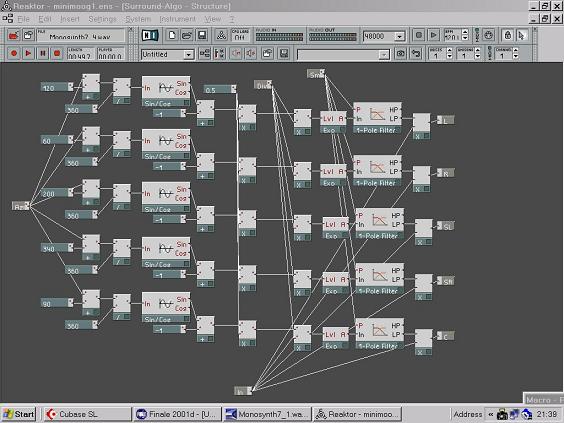The height and width of the screenshot is (423, 564).
Task: Click the load instrument folder icon in second row
Action: (268, 54)
